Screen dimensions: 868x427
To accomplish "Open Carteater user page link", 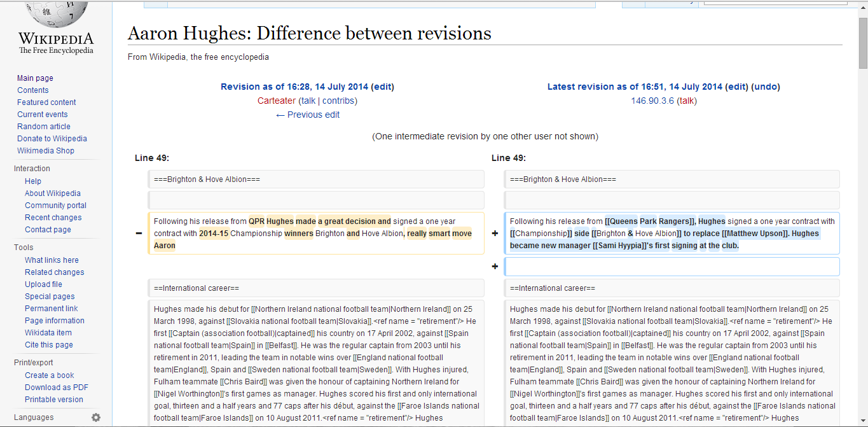I will click(x=277, y=101).
